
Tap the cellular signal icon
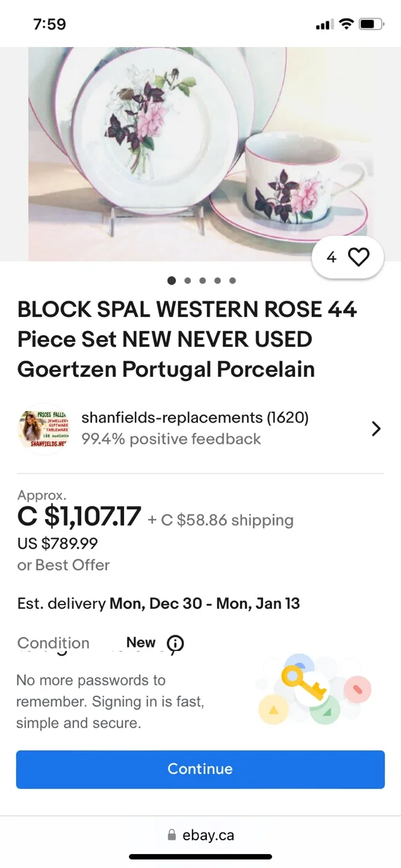[324, 24]
